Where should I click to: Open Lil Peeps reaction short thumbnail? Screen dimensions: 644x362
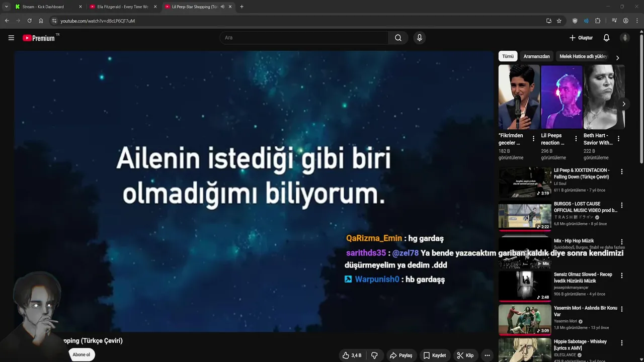click(x=561, y=97)
